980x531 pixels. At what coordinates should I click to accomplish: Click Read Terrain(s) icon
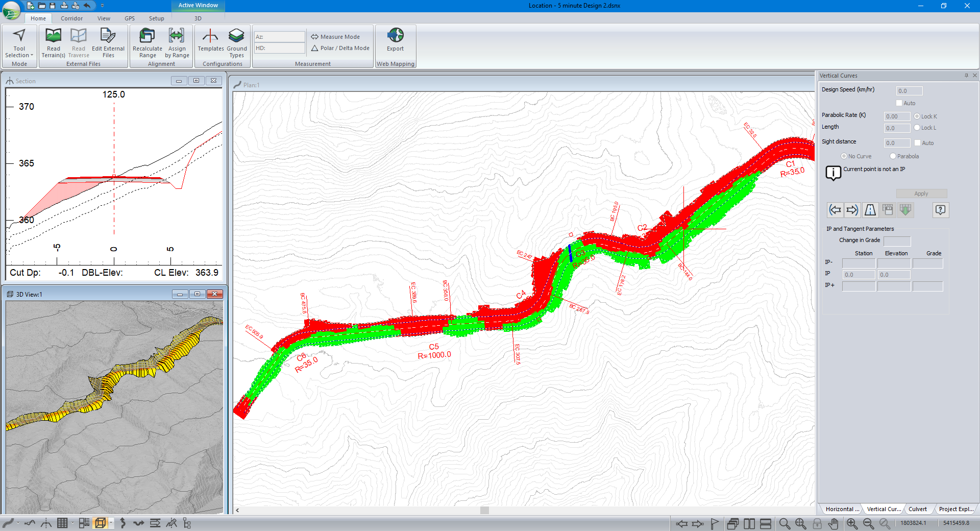click(x=53, y=36)
